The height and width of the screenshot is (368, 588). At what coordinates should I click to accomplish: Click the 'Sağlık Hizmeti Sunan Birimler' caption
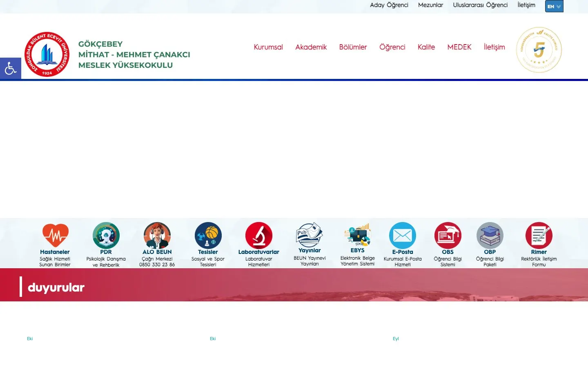point(55,262)
